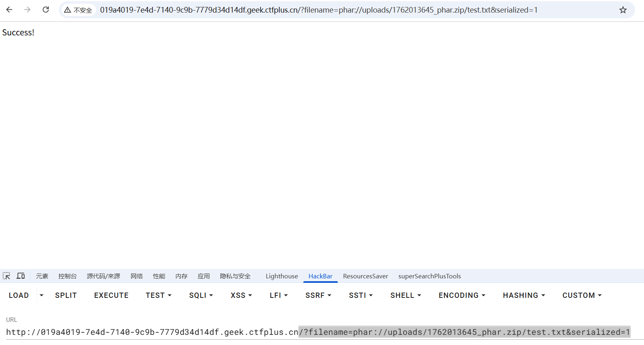Viewport: 644px width, 345px height.
Task: Activate the inspect element picker tool
Action: point(7,276)
